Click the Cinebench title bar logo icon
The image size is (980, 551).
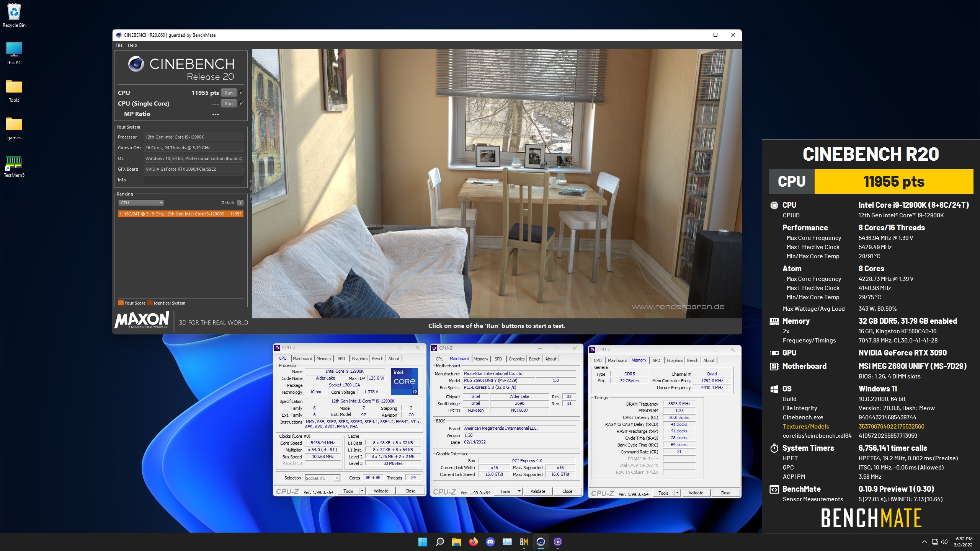(x=119, y=35)
